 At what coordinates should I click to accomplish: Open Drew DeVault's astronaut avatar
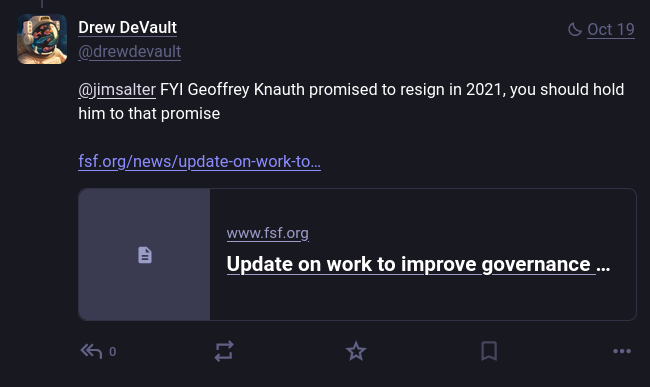click(42, 39)
